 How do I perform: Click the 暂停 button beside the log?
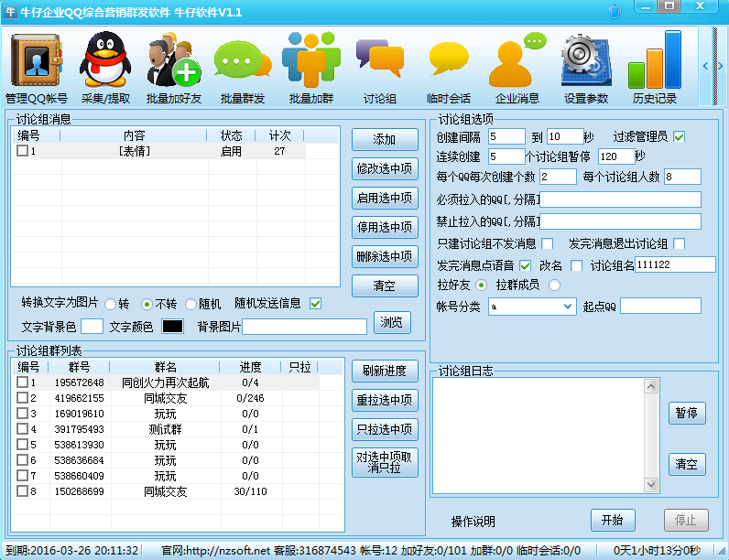(x=687, y=414)
